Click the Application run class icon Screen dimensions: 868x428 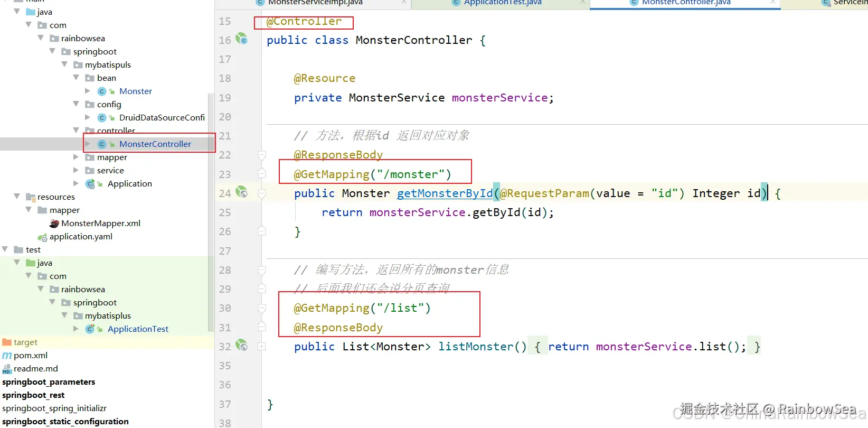(x=90, y=183)
